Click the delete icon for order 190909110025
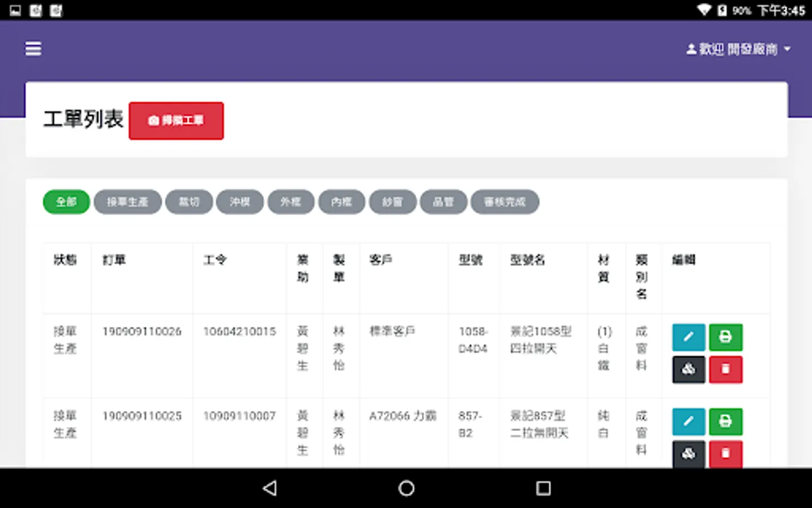The width and height of the screenshot is (812, 508). click(x=726, y=454)
